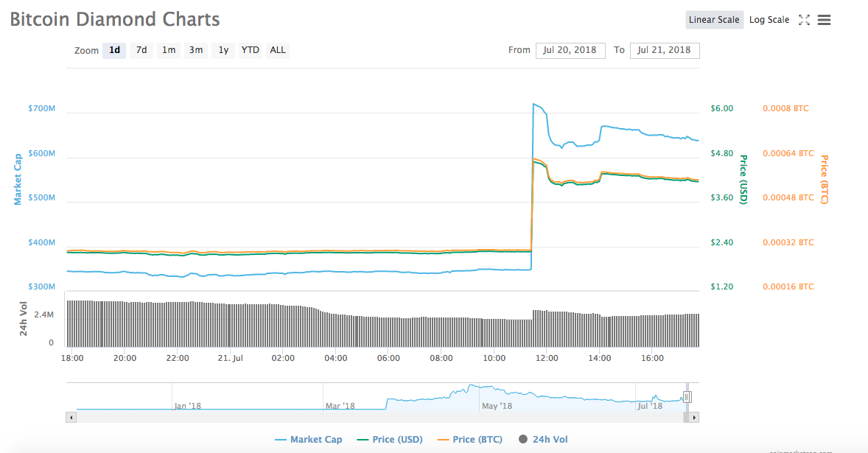868x453 pixels.
Task: Click the $400M market cap axis label
Action: [42, 242]
